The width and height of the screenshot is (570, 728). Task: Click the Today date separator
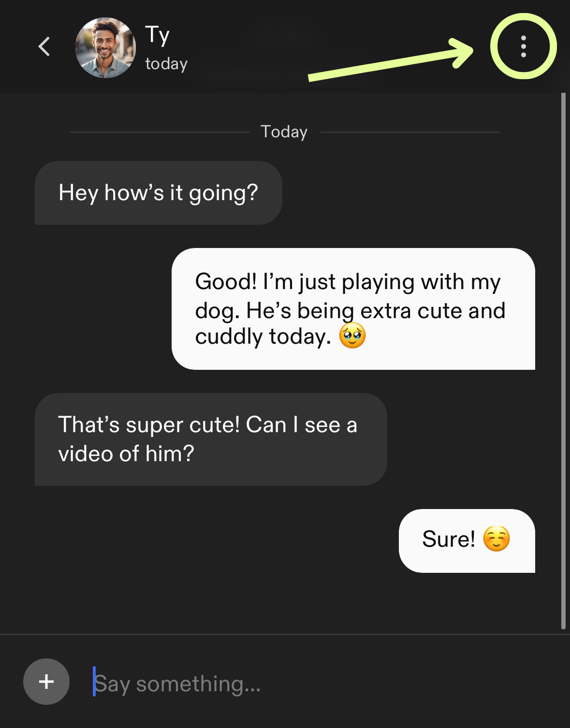point(284,132)
